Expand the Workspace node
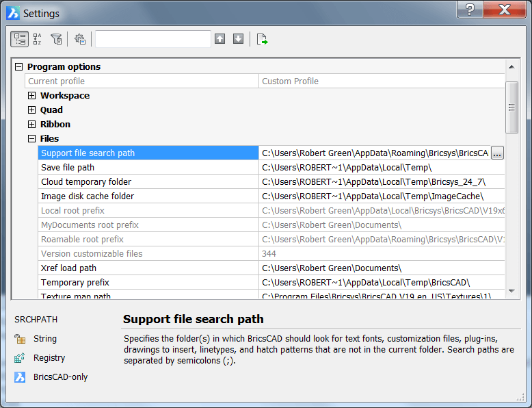532x408 pixels. click(31, 95)
